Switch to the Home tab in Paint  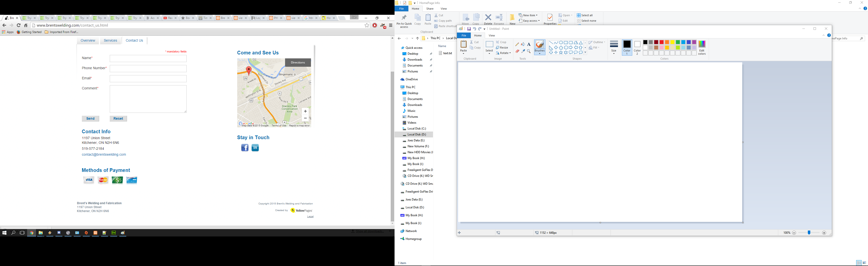pos(478,35)
